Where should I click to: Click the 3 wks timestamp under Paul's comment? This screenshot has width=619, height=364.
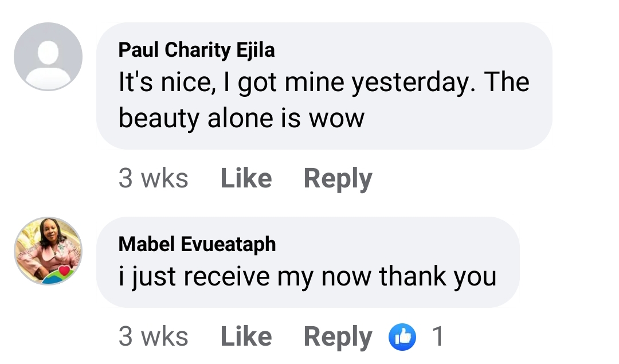(153, 178)
